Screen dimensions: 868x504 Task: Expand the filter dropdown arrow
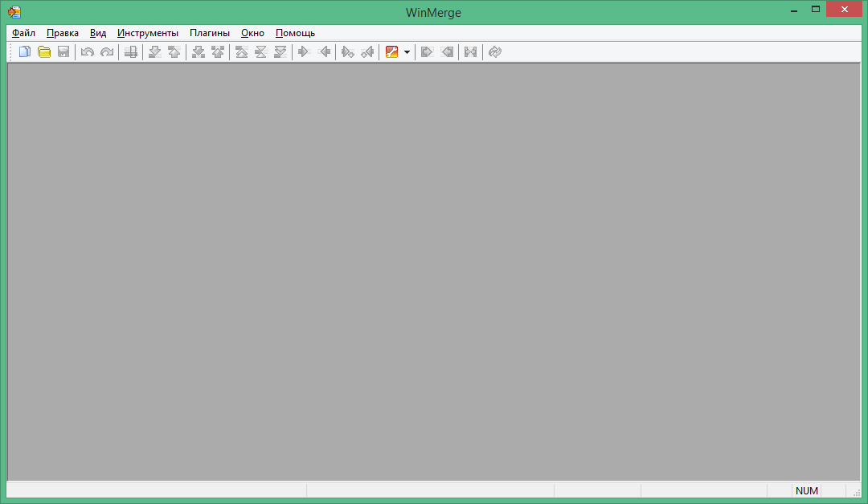[407, 51]
